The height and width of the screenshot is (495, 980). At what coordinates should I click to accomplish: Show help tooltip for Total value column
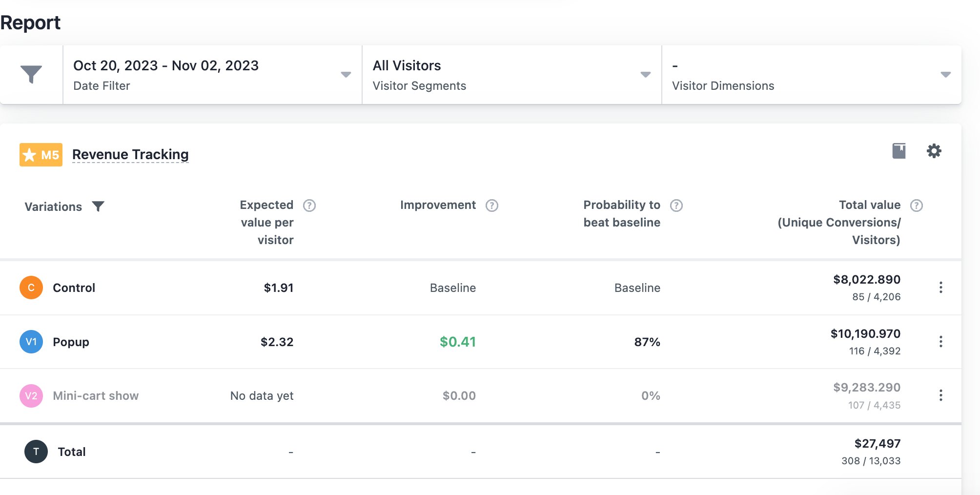point(917,206)
